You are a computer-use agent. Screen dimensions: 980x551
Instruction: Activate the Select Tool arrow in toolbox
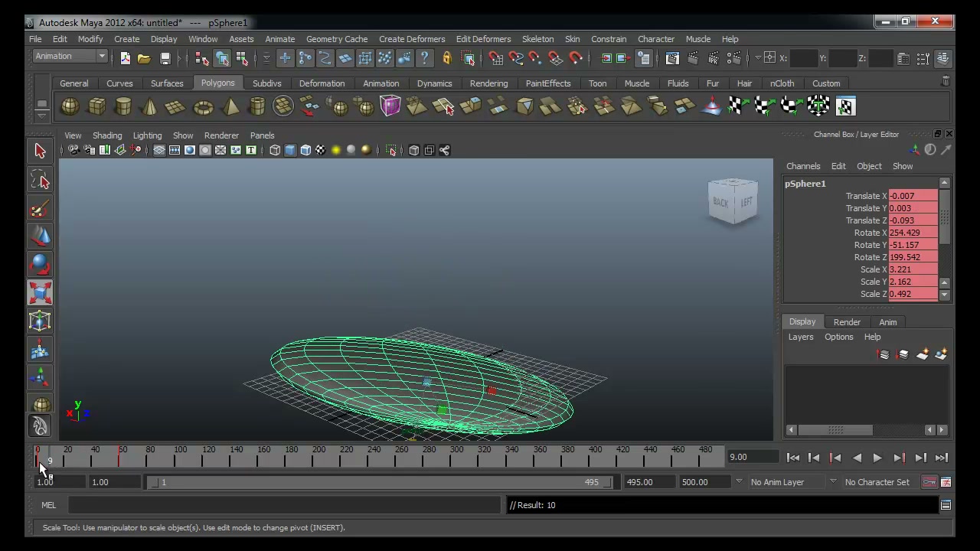[x=40, y=151]
